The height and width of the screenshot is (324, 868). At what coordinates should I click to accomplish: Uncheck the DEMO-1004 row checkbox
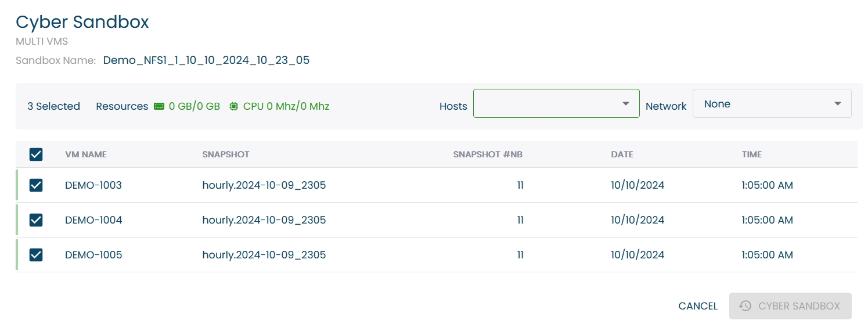tap(36, 220)
